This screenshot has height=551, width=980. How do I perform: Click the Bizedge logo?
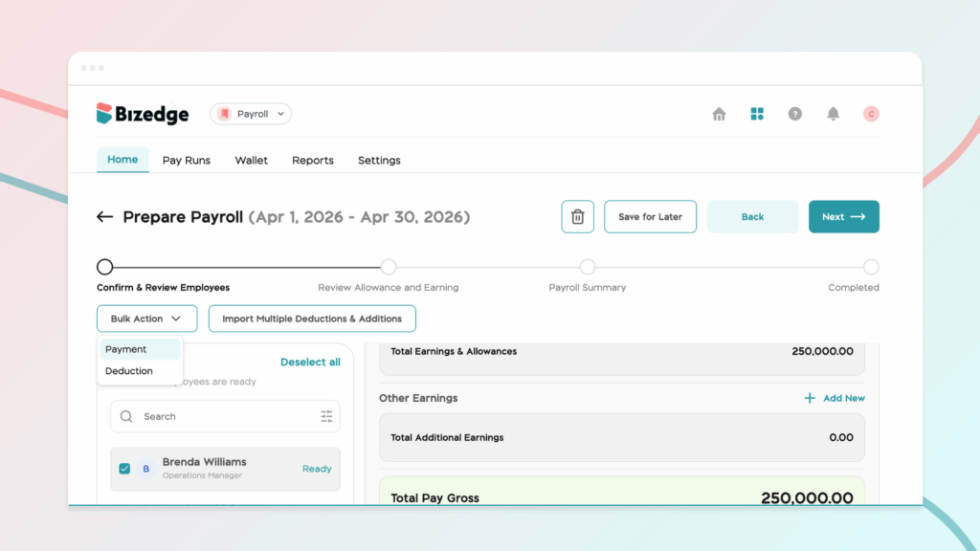click(x=143, y=114)
